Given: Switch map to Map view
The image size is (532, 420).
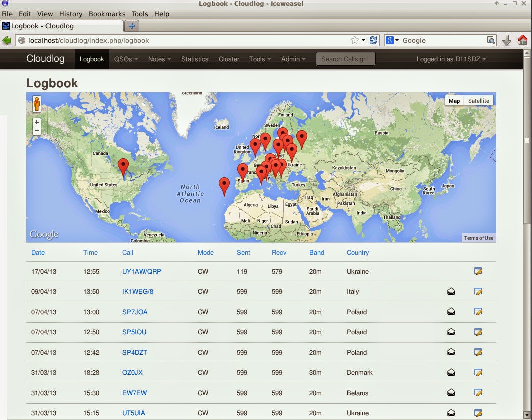Looking at the screenshot, I should point(454,101).
